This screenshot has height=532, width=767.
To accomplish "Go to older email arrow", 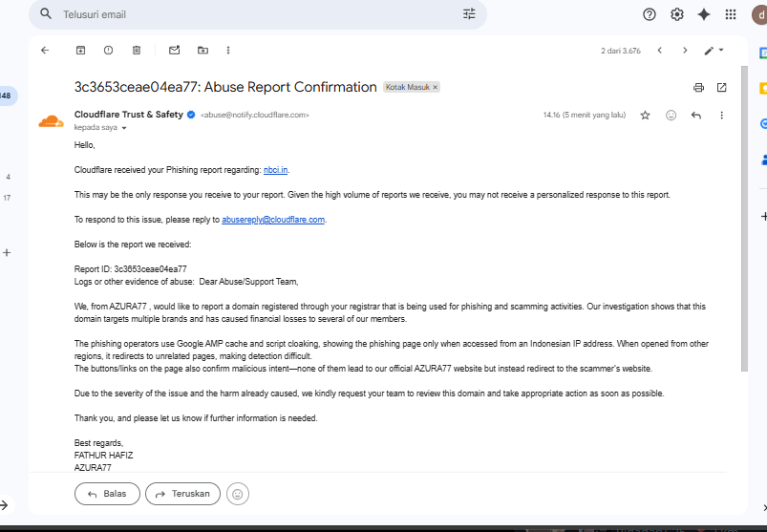I will [x=685, y=51].
